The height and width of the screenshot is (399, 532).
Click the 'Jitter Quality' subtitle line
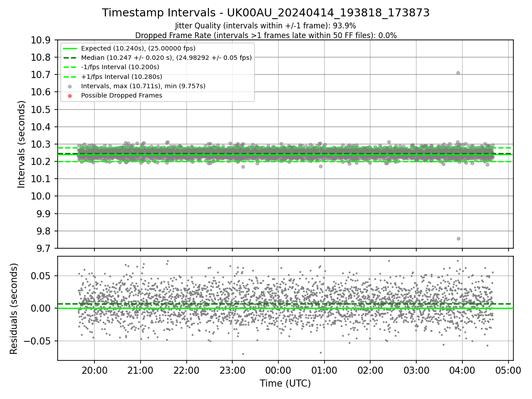[266, 26]
